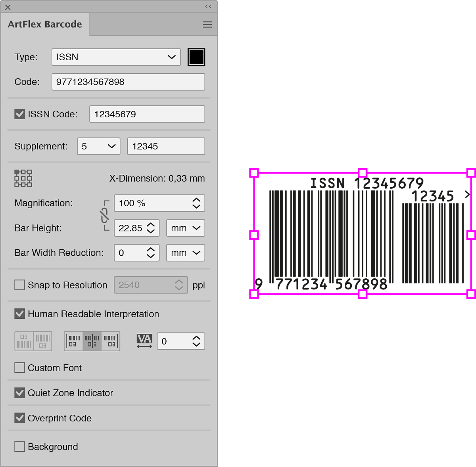Click the reference point grid icon
Screen dimensions: 476x467
pos(23,178)
